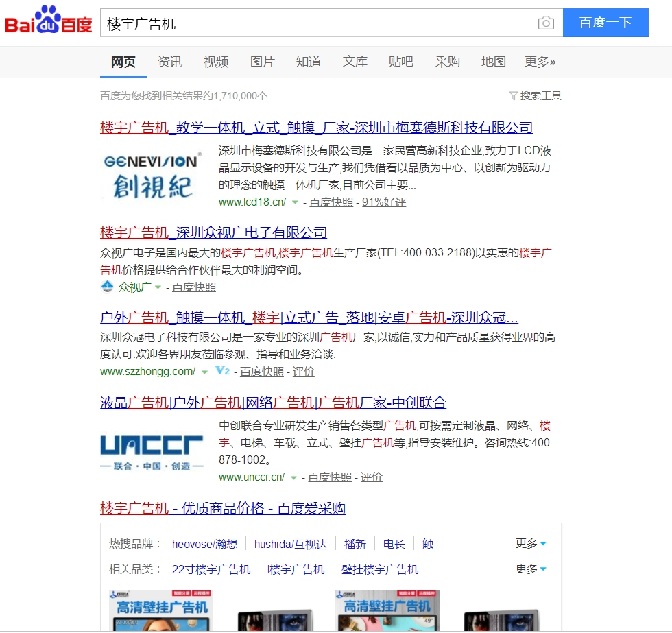Select brand heovose/瀚想
This screenshot has height=633, width=672.
click(x=204, y=544)
